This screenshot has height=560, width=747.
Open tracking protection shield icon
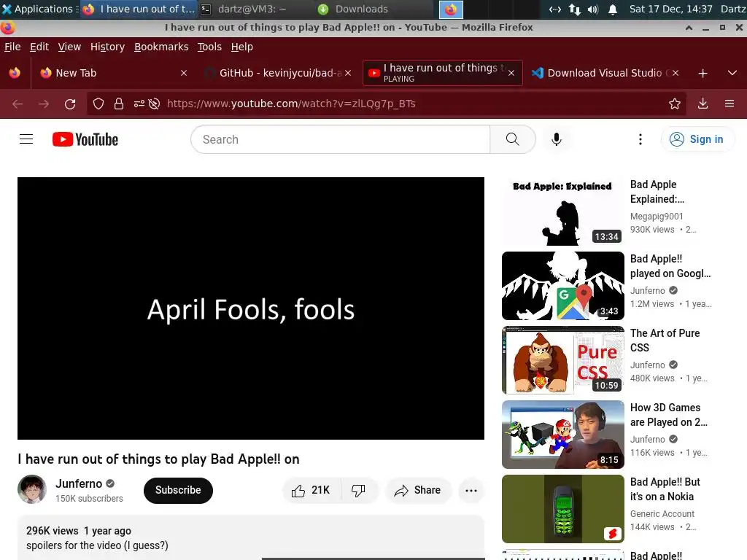[98, 104]
